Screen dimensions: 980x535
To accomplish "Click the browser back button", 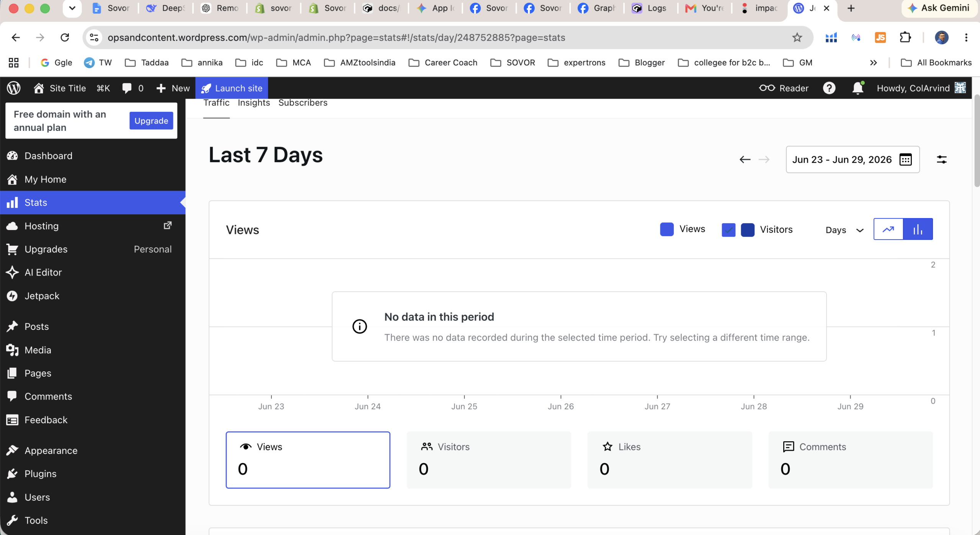I will tap(16, 38).
